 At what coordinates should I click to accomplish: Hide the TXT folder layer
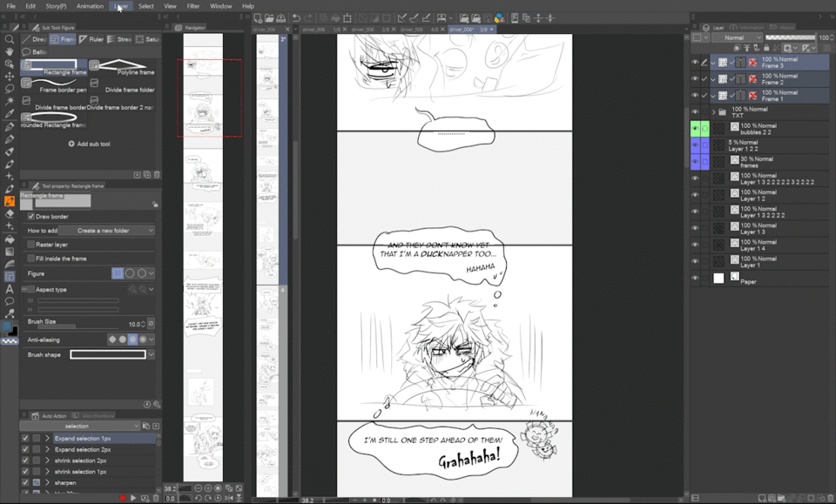pyautogui.click(x=695, y=112)
